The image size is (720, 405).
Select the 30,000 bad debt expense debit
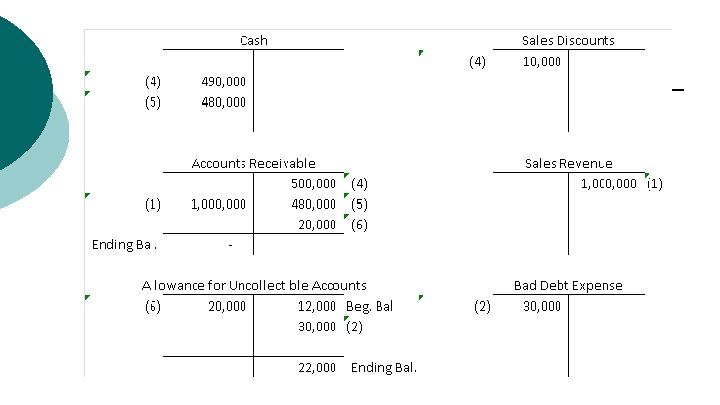click(542, 306)
